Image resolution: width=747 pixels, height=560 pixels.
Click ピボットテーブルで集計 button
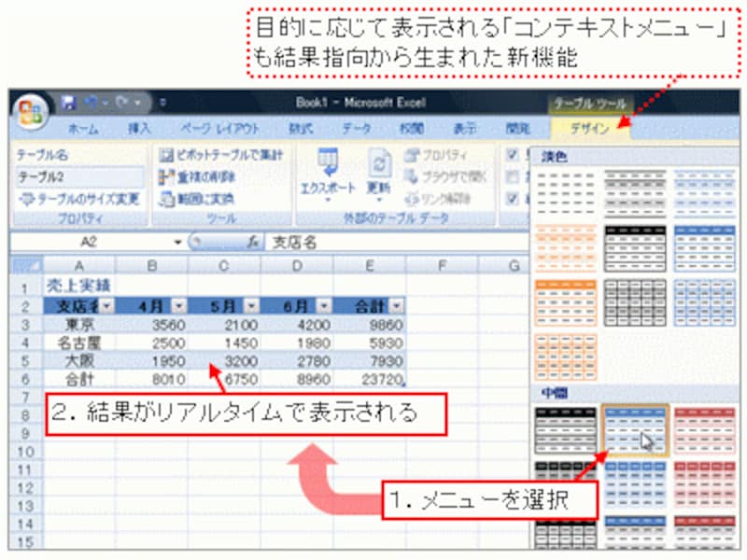221,155
